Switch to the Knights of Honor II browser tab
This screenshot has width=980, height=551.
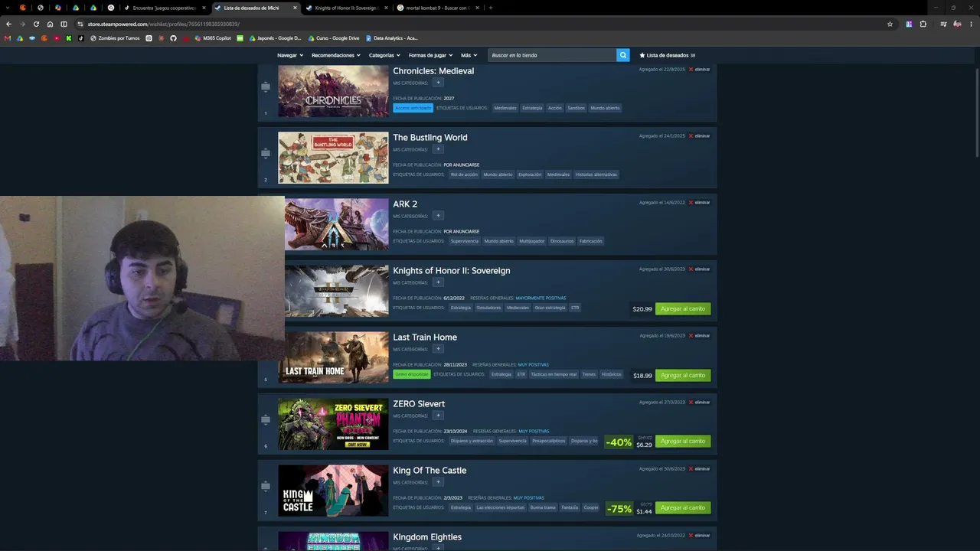346,8
